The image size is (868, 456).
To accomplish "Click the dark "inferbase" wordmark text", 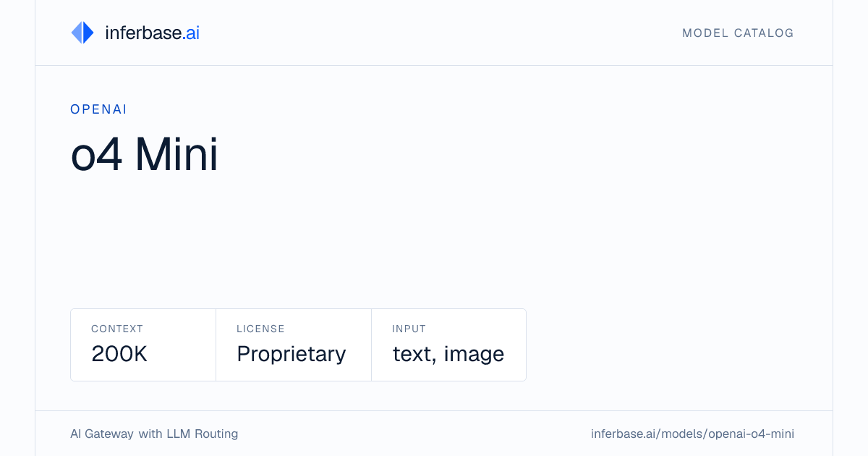I will click(143, 33).
